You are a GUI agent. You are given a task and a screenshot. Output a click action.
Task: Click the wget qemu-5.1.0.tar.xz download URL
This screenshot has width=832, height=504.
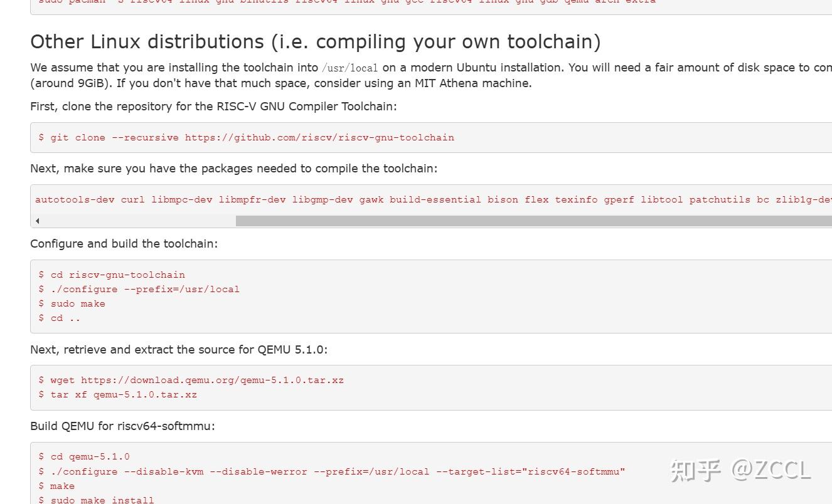pos(212,380)
